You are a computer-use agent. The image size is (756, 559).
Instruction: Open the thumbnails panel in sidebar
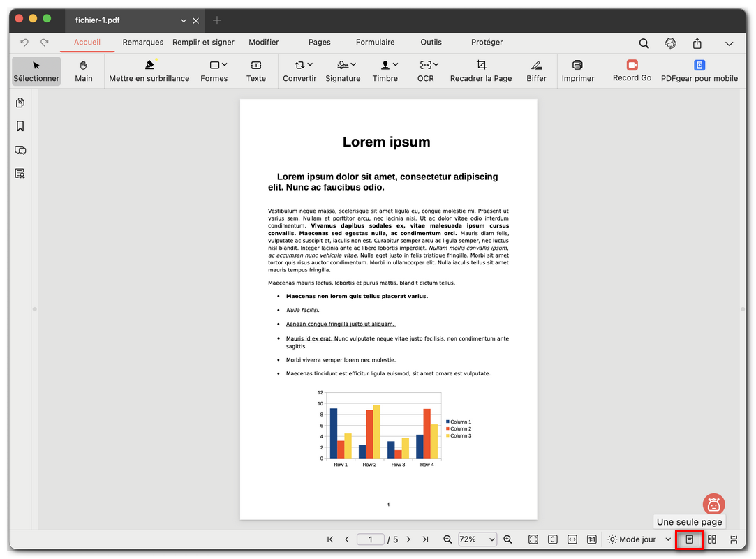point(20,103)
